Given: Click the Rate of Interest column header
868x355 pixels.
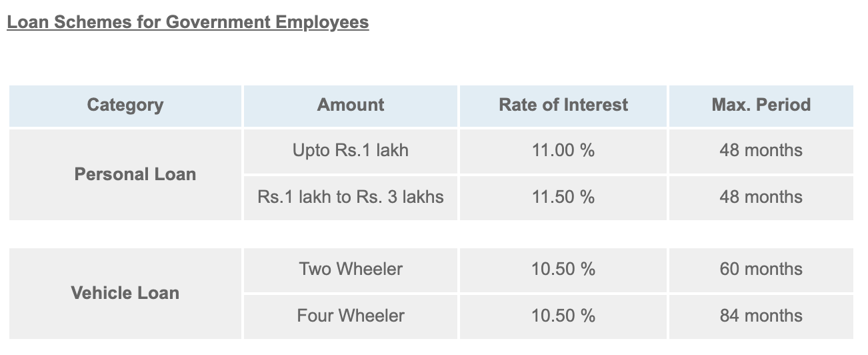Looking at the screenshot, I should pyautogui.click(x=563, y=105).
